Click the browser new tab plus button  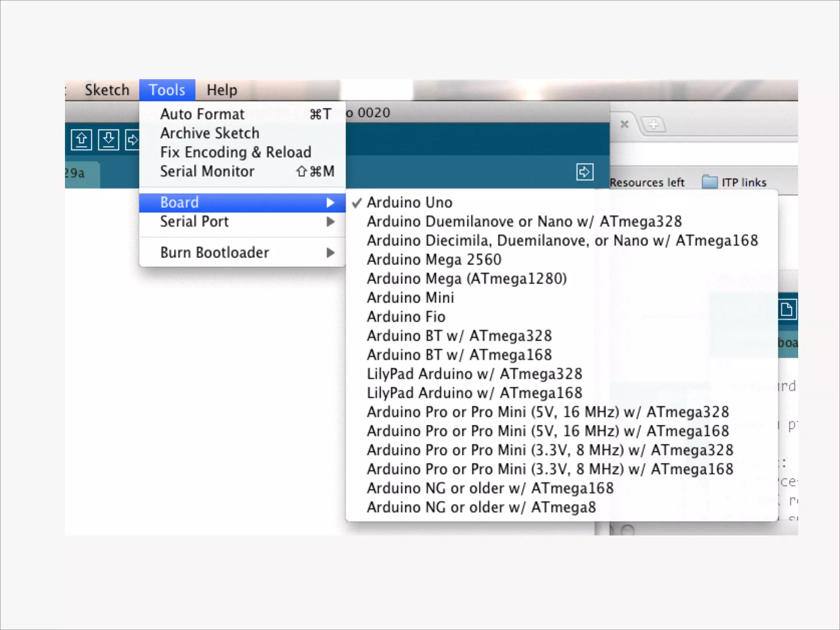653,124
